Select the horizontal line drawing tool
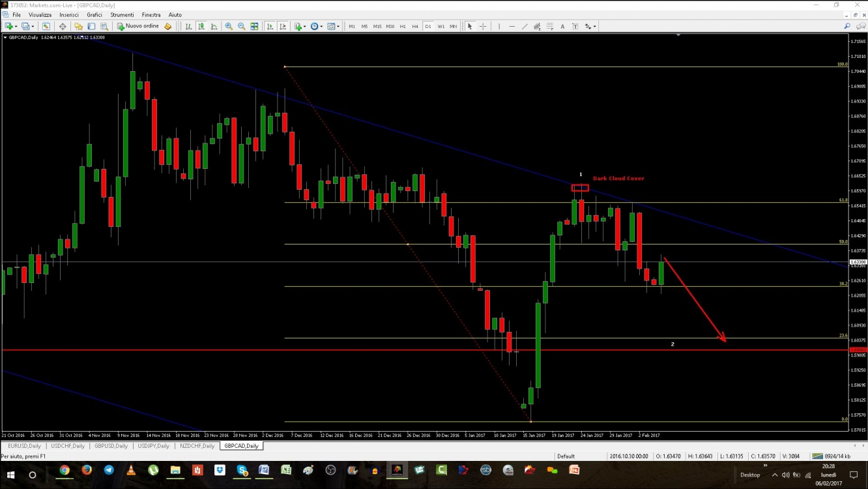The width and height of the screenshot is (868, 489). coord(512,26)
